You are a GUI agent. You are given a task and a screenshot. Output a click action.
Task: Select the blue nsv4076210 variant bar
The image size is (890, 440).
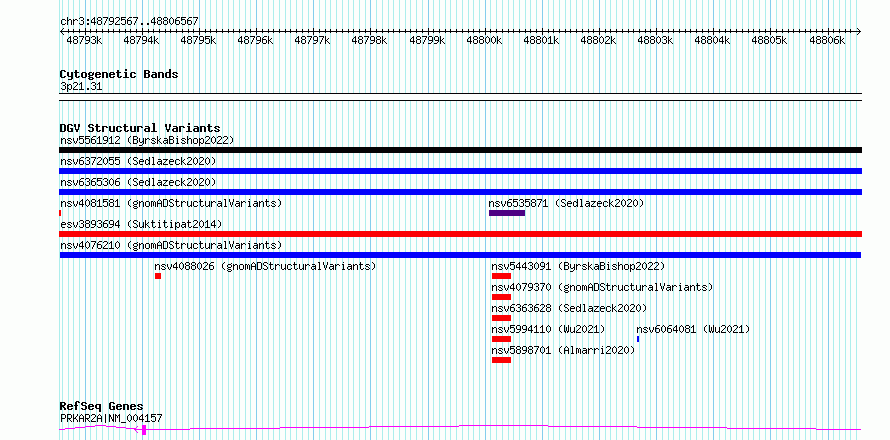460,255
